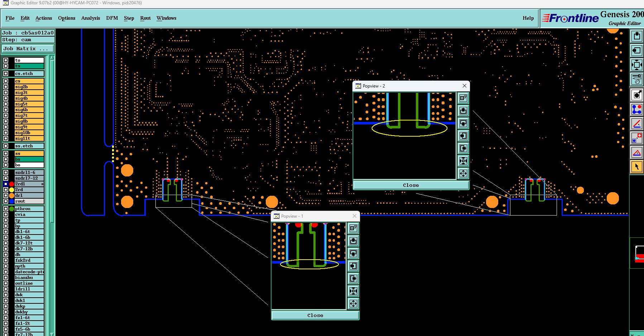Click the blue and red connected-dots net icon
The width and height of the screenshot is (644, 336).
[x=637, y=109]
